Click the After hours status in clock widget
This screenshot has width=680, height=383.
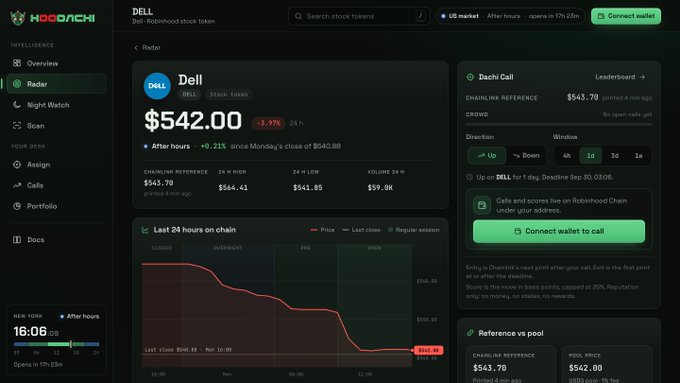[x=79, y=316]
